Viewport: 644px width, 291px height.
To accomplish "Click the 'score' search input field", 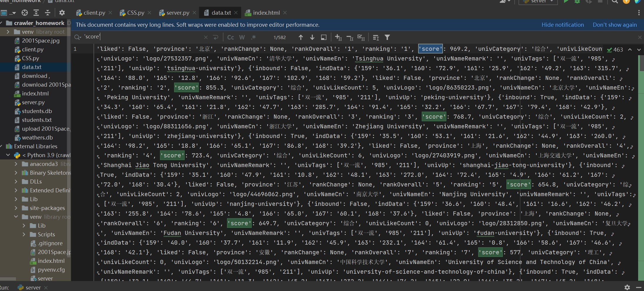I will 142,37.
